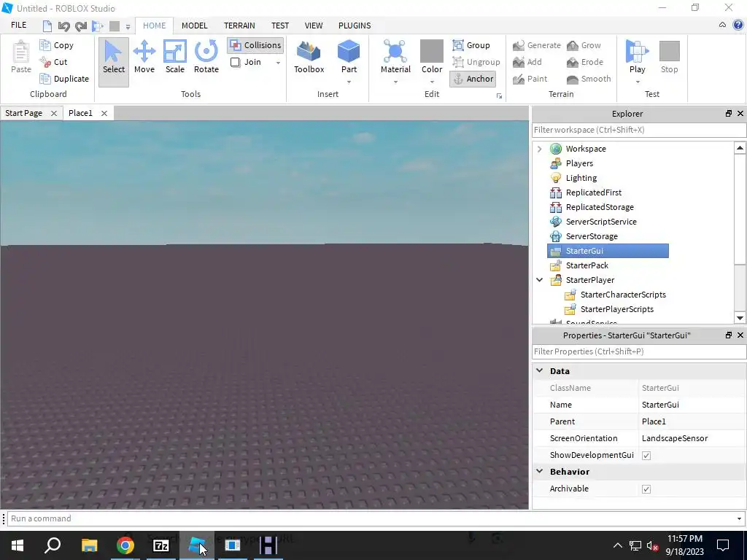The height and width of the screenshot is (560, 747).
Task: Activate the Move tool
Action: pos(144,57)
